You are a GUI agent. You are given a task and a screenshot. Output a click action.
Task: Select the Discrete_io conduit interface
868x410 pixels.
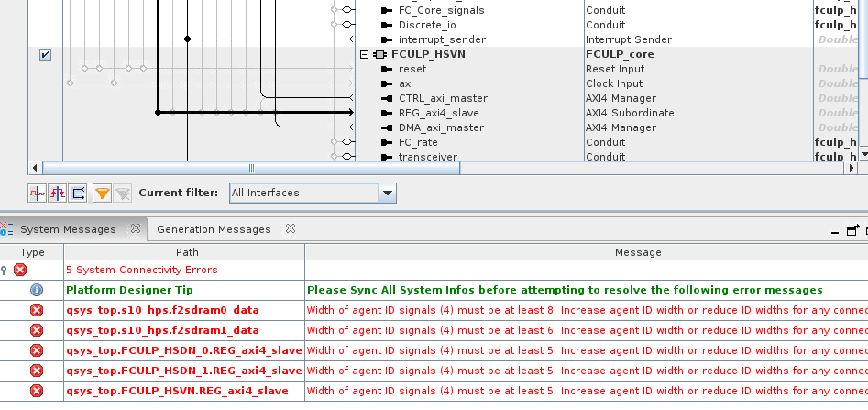coord(427,25)
